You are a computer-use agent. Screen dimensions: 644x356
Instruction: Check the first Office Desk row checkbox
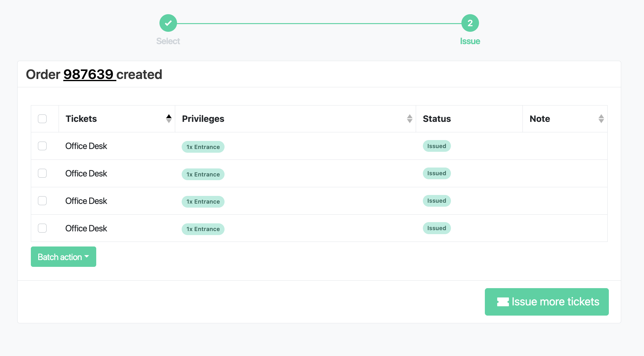(42, 146)
